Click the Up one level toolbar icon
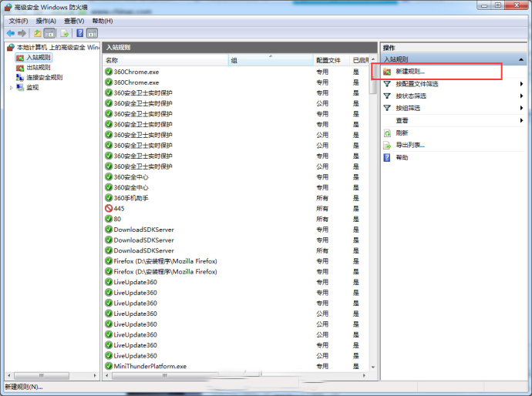The image size is (532, 396). point(37,33)
